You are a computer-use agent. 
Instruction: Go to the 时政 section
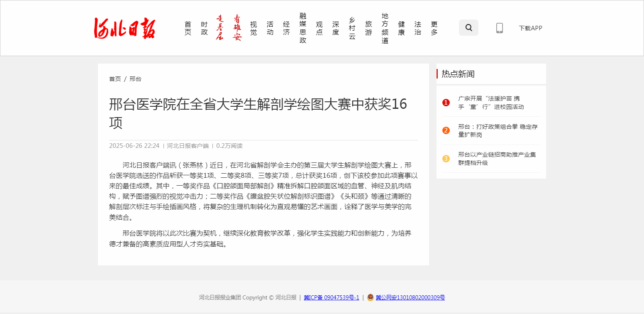(204, 28)
